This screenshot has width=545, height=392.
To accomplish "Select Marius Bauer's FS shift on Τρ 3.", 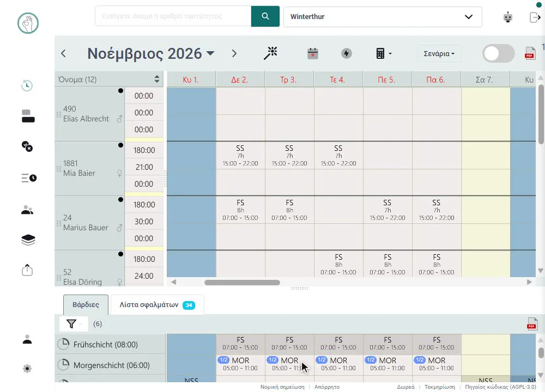I will [x=289, y=210].
